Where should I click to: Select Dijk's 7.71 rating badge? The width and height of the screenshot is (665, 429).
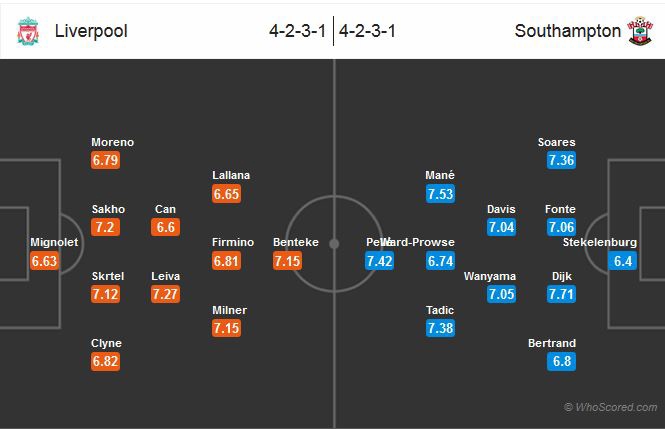[x=561, y=294]
